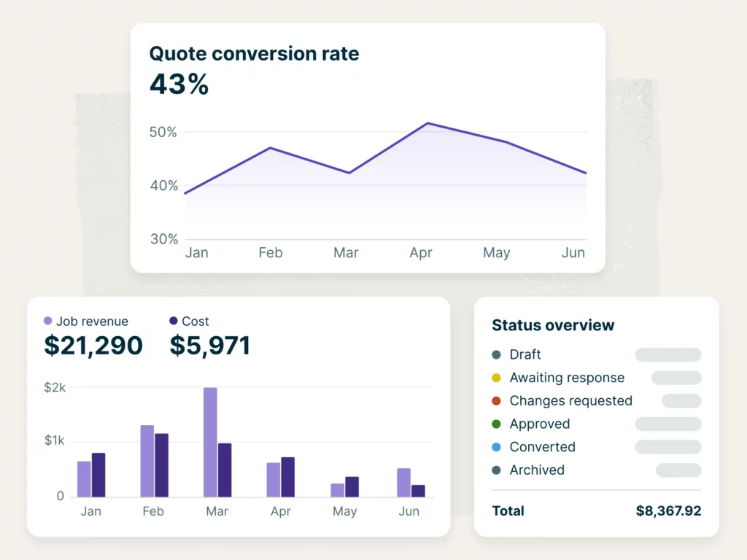This screenshot has height=560, width=747.
Task: Click the red Changes requested dot
Action: coord(497,401)
